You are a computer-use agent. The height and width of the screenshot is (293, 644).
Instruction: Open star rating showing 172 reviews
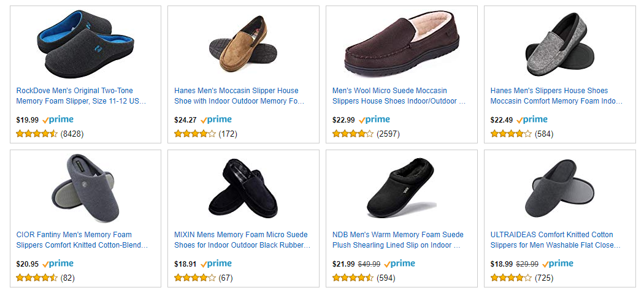click(195, 134)
